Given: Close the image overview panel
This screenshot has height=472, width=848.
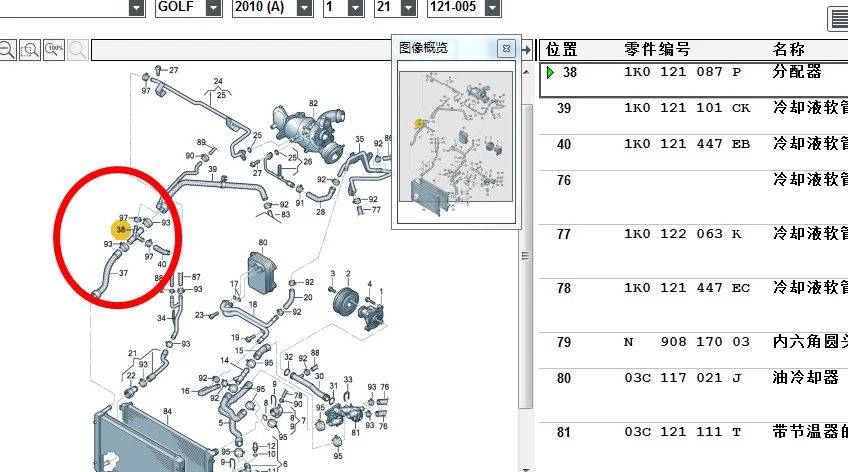Looking at the screenshot, I should [x=506, y=49].
